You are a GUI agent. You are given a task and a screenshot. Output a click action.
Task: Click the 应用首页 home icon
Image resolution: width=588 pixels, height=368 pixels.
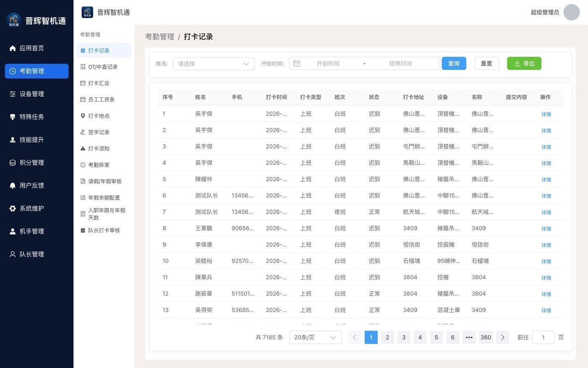coord(13,48)
